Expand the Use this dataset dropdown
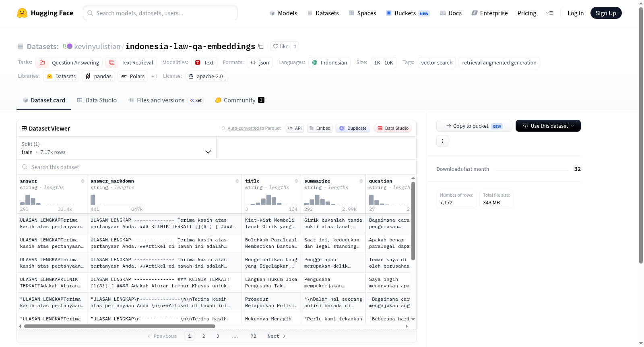644x347 pixels. click(548, 126)
